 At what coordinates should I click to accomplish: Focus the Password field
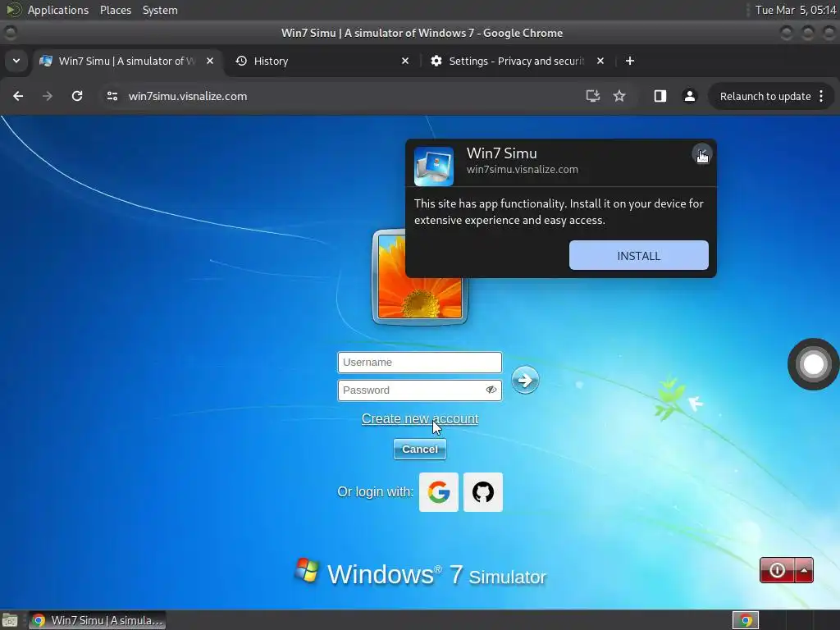(419, 390)
